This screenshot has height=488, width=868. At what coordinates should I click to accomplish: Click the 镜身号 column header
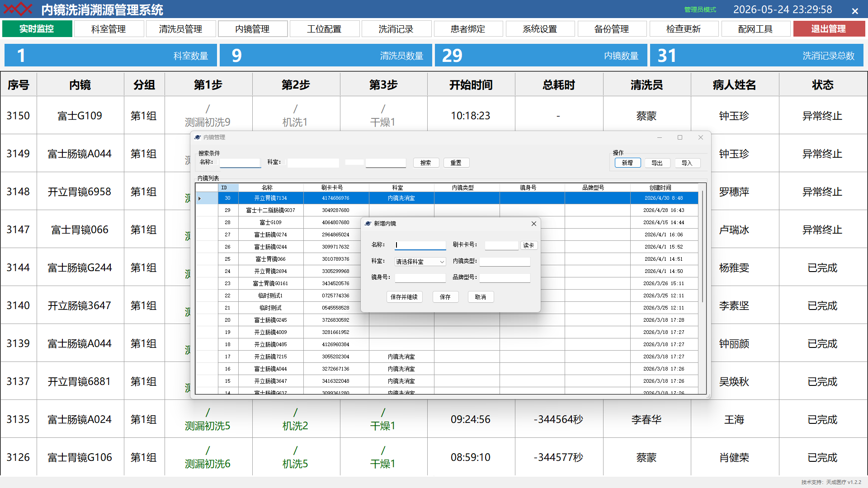click(532, 188)
